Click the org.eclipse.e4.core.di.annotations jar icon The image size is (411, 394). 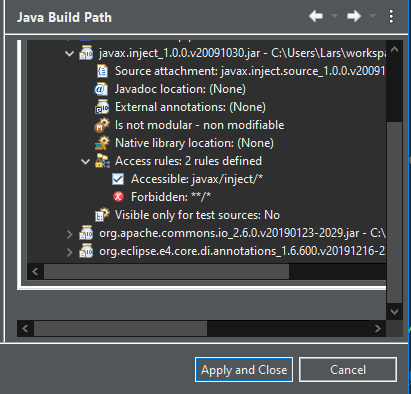tap(86, 251)
